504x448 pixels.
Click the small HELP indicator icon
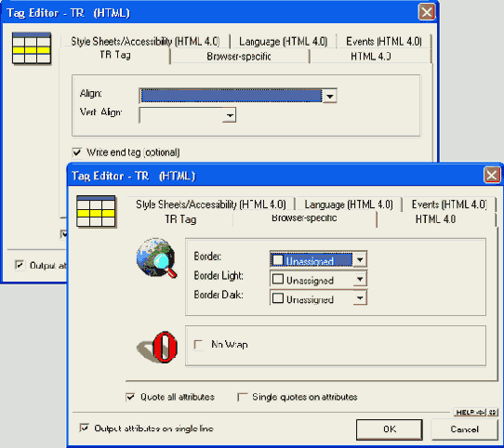tap(476, 413)
